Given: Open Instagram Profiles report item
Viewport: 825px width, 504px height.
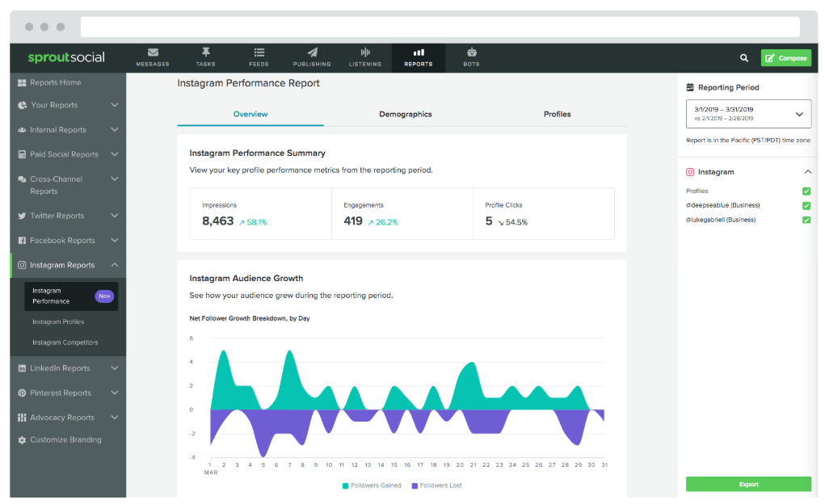Looking at the screenshot, I should point(58,322).
